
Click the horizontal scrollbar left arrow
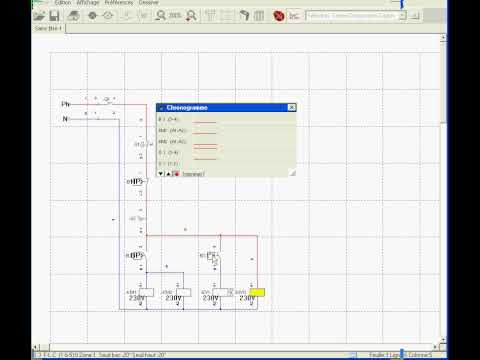[36, 347]
